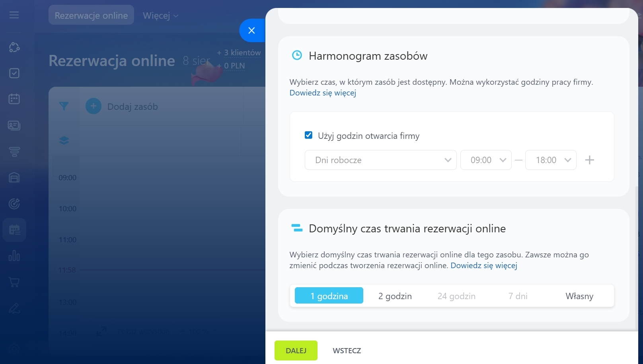Click the + 0 PLN counter
Viewport: 643px width, 364px height.
pyautogui.click(x=231, y=66)
